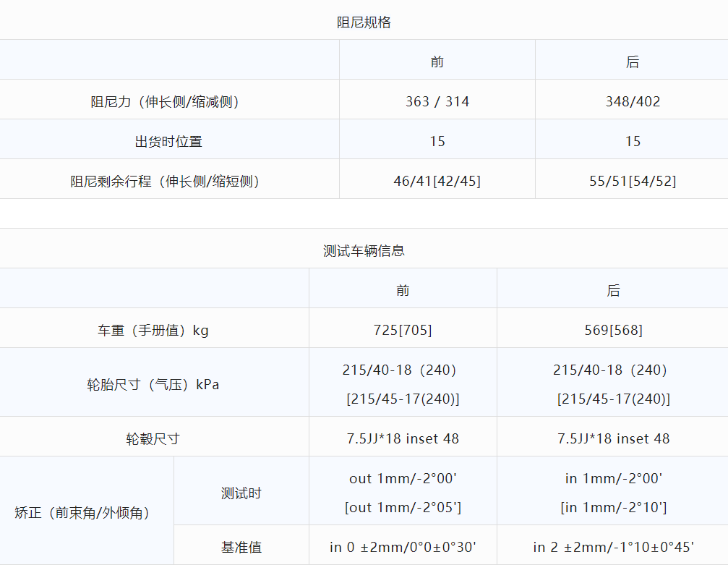Click the 46/41[42/45] cell
The width and height of the screenshot is (728, 565).
coord(437,182)
